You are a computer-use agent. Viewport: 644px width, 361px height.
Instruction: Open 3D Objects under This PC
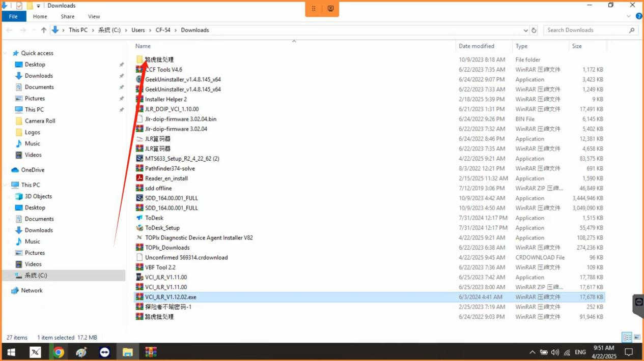click(38, 196)
